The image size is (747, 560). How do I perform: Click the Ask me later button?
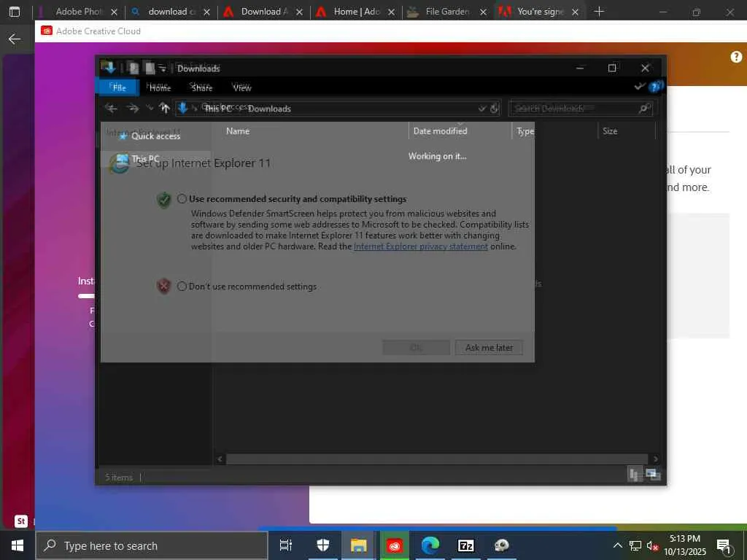(489, 348)
